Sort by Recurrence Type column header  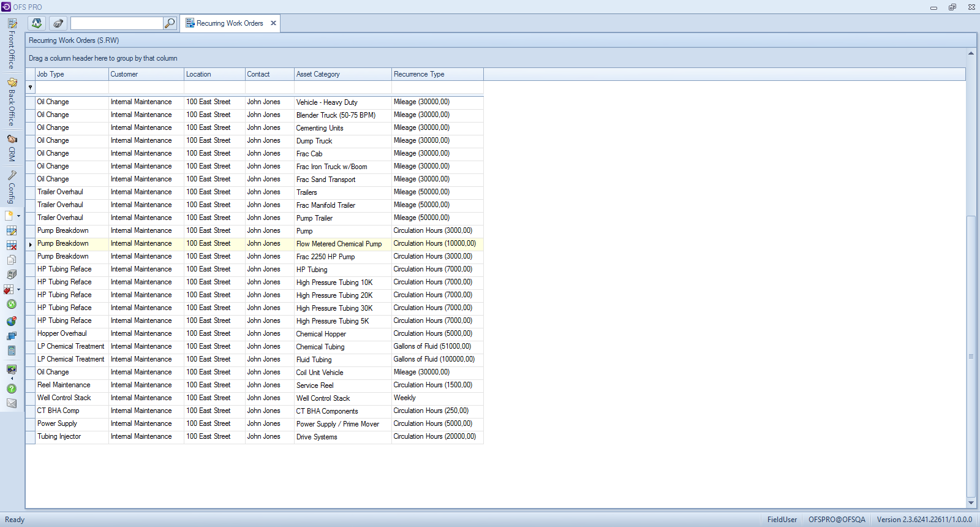[437, 74]
